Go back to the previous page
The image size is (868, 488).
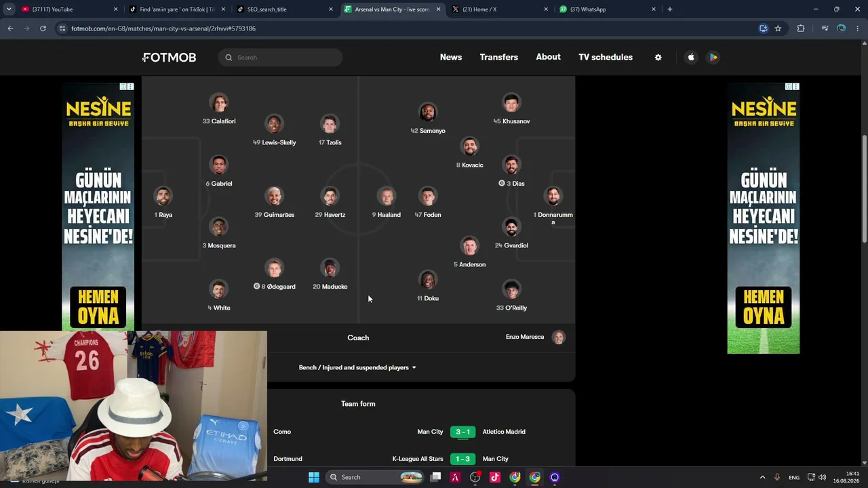10,28
